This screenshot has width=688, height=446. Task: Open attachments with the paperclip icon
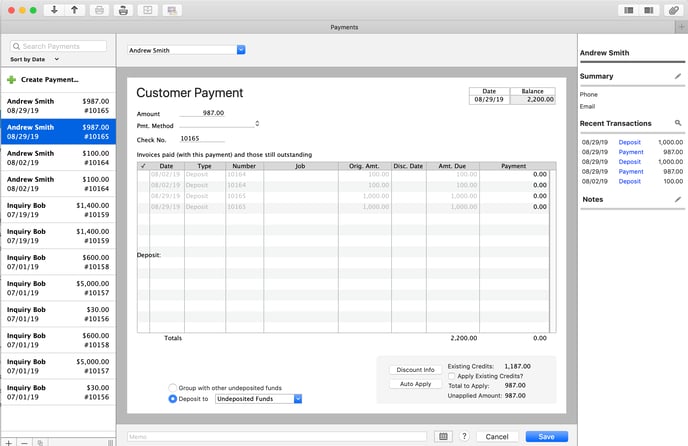point(674,10)
